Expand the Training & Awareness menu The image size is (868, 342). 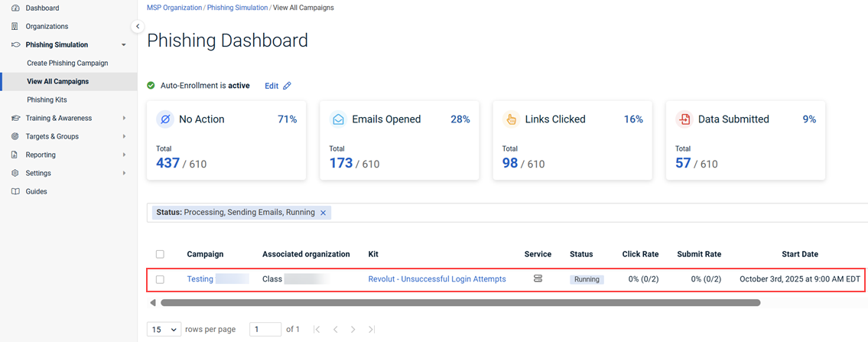point(124,118)
